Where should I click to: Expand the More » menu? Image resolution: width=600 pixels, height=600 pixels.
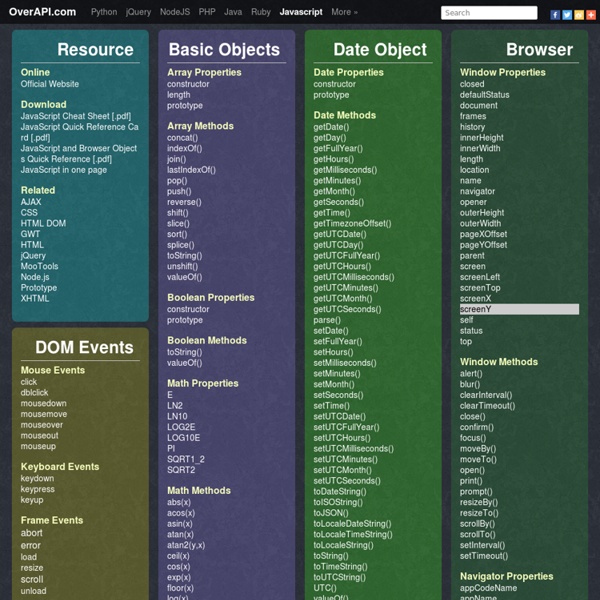pyautogui.click(x=344, y=12)
